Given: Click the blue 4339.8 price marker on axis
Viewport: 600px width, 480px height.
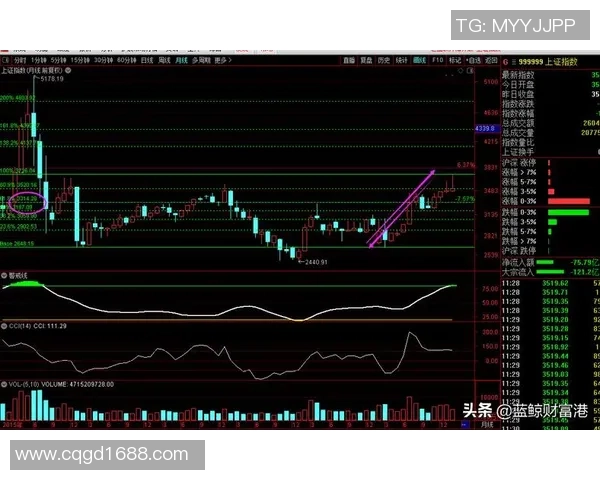Looking at the screenshot, I should [485, 128].
